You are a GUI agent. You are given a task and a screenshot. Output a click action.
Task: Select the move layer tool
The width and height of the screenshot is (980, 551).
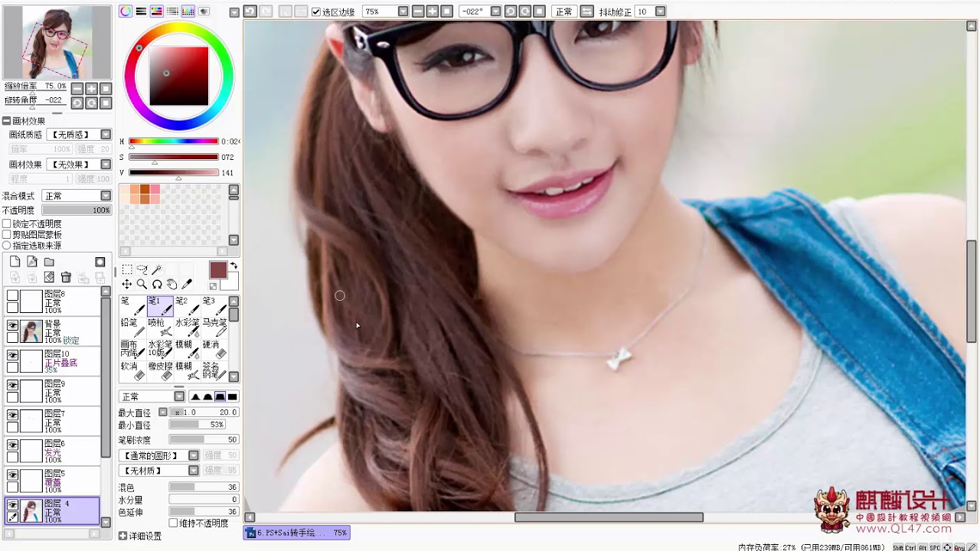127,284
